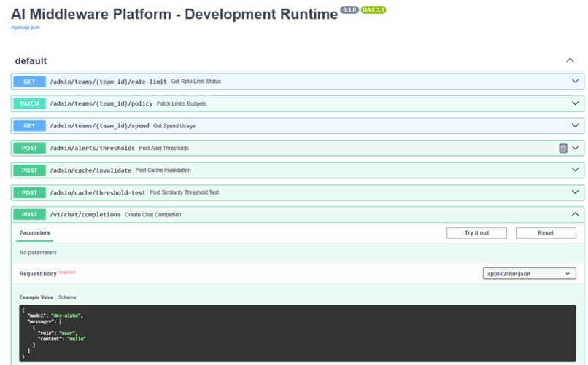Click the OAS 3.1 badge
588x365 pixels.
[374, 9]
